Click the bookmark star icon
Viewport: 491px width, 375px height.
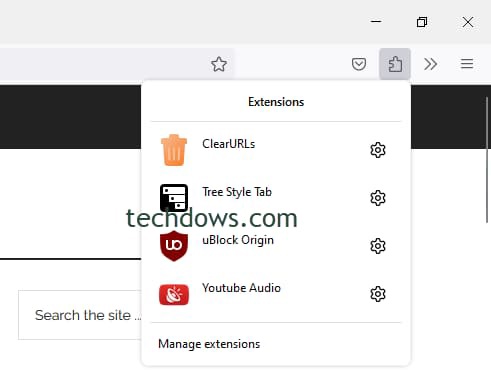pyautogui.click(x=219, y=64)
